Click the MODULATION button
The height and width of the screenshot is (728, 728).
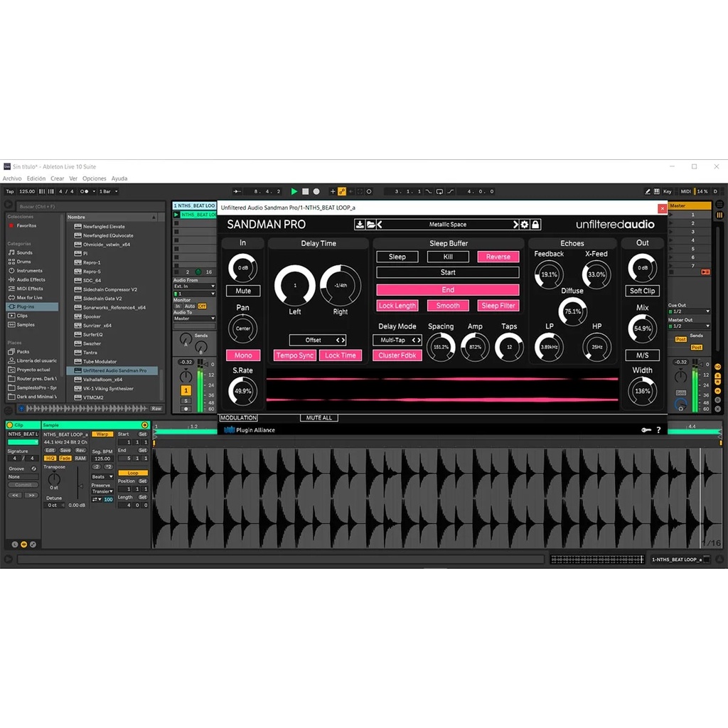[x=239, y=418]
